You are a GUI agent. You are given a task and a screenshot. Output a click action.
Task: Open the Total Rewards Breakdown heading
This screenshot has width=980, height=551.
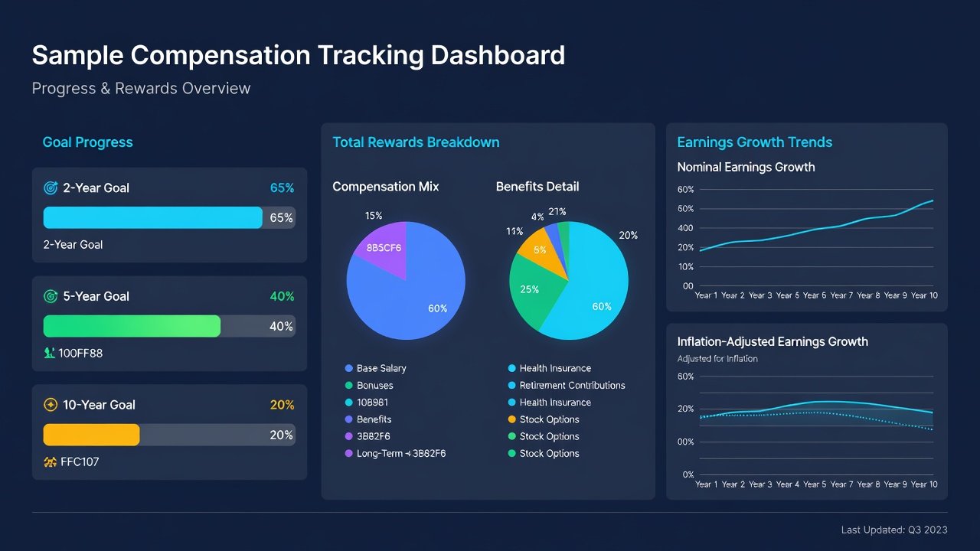point(416,142)
